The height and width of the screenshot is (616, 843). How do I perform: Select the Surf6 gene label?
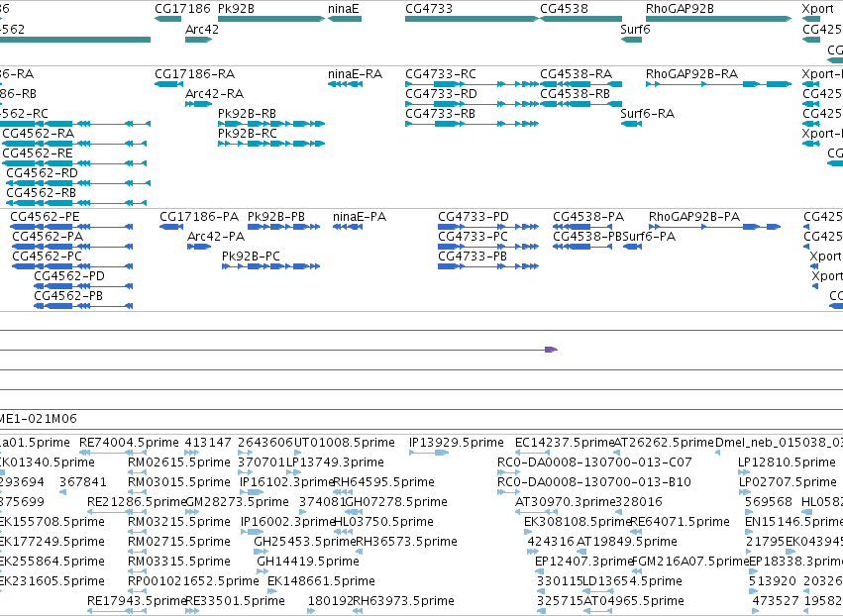coord(635,29)
